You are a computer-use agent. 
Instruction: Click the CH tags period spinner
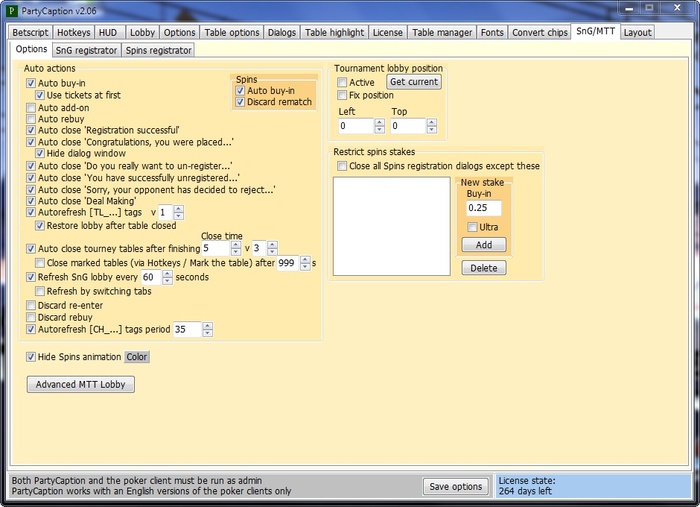207,329
